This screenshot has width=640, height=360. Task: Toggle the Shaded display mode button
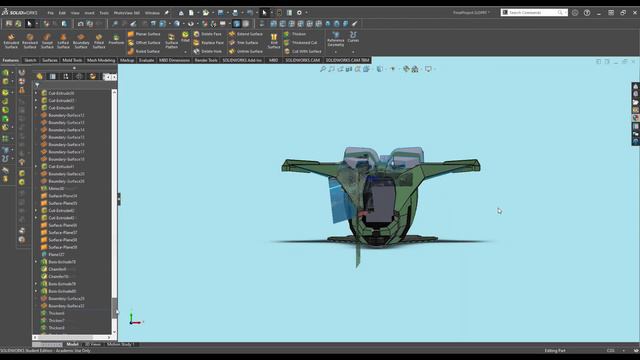point(246,24)
